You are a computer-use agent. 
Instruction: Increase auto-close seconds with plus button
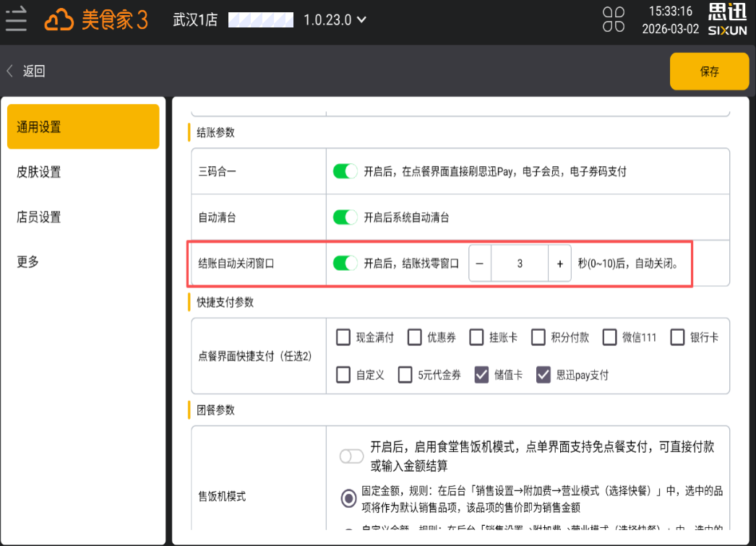(x=559, y=264)
